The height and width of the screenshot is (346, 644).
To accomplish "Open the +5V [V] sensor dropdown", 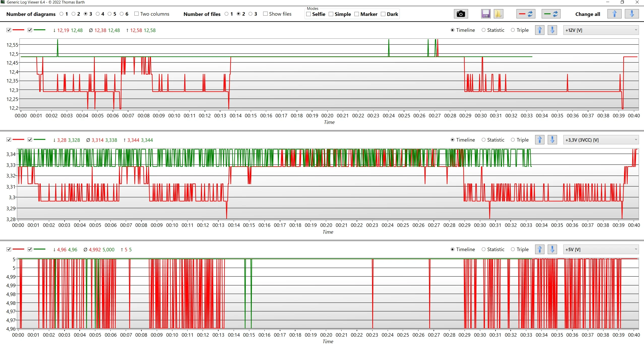I will (x=601, y=249).
